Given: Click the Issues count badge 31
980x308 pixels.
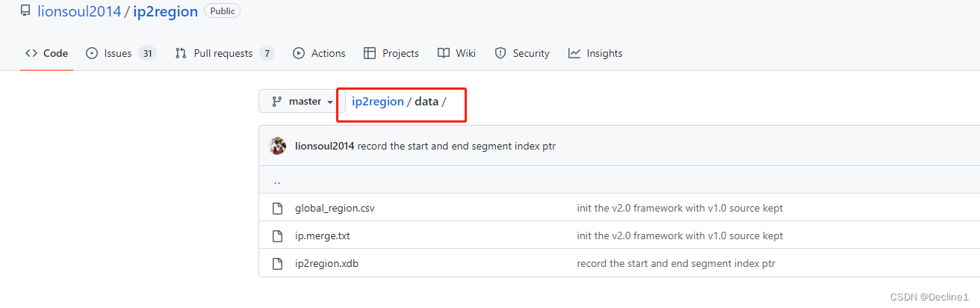Looking at the screenshot, I should point(147,53).
